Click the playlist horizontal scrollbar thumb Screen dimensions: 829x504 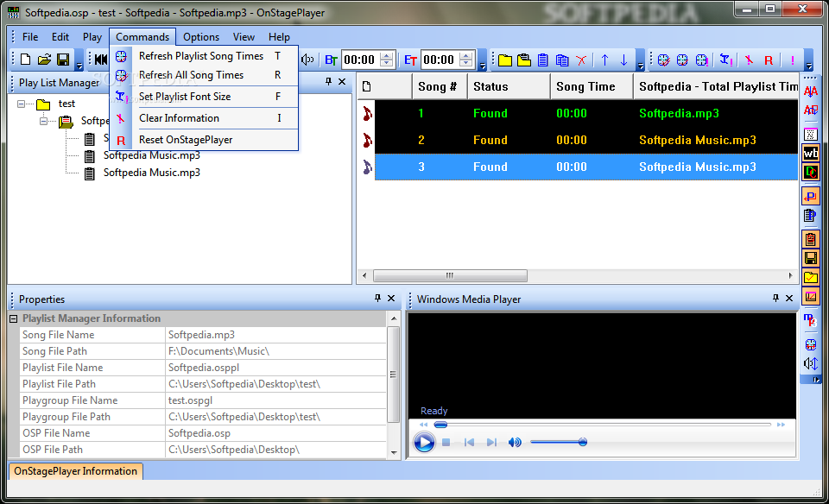click(450, 276)
